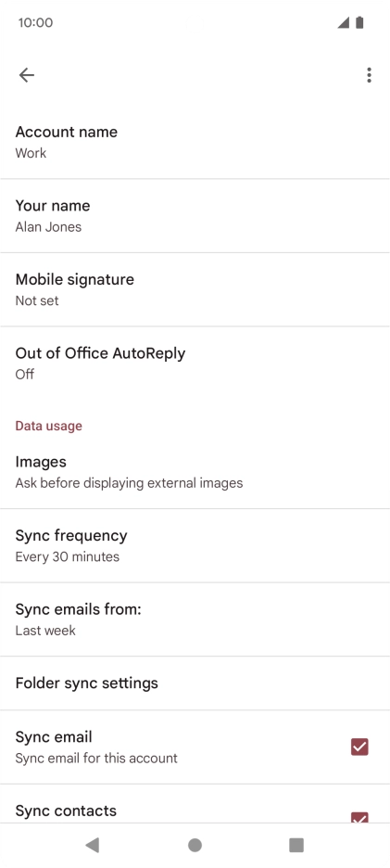Tap the Data usage section header

pyautogui.click(x=49, y=426)
